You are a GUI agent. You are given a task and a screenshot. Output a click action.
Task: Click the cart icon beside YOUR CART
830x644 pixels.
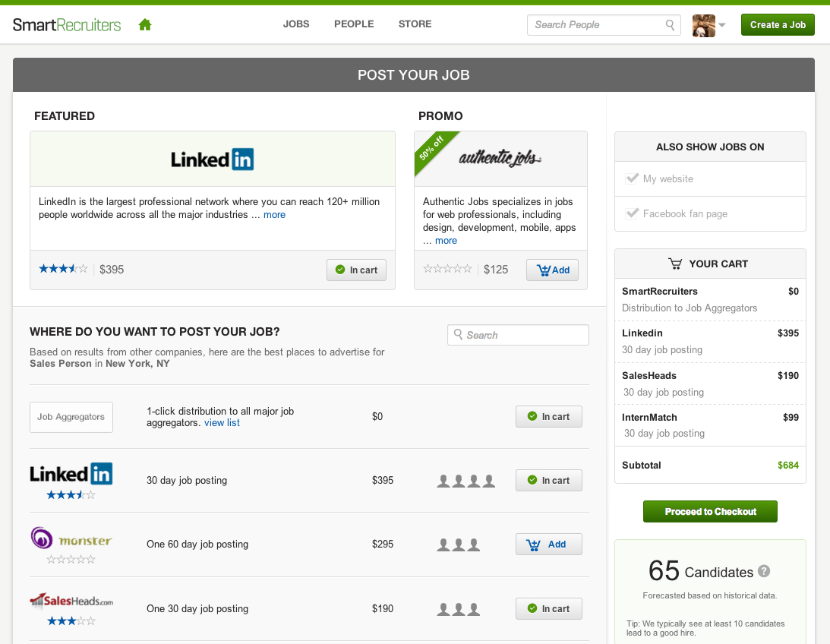click(675, 264)
